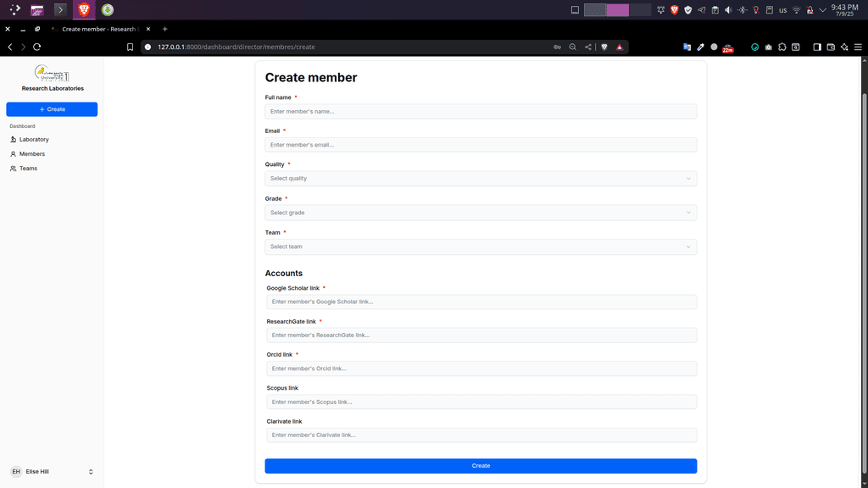Open Brave Leo AI sparkle icon

844,47
